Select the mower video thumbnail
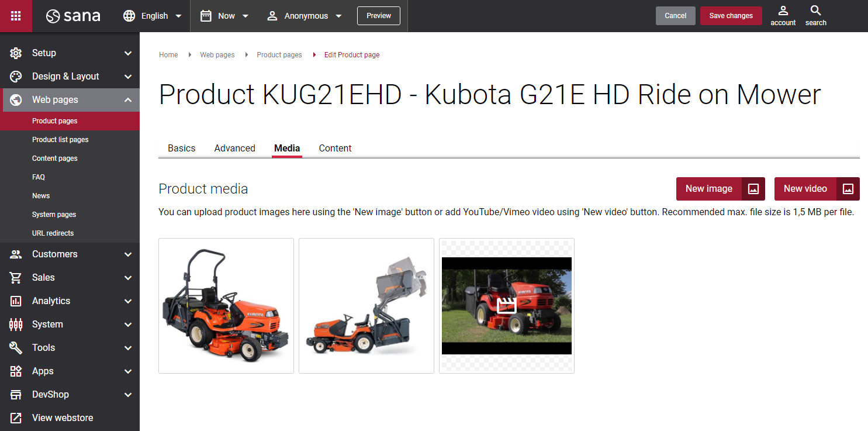Viewport: 868px width, 431px height. [x=507, y=306]
